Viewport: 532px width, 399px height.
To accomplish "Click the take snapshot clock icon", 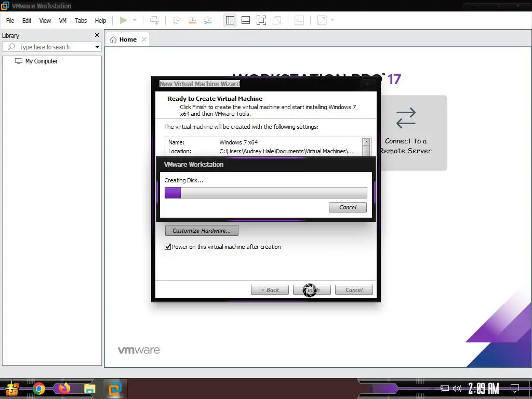I will pyautogui.click(x=176, y=20).
